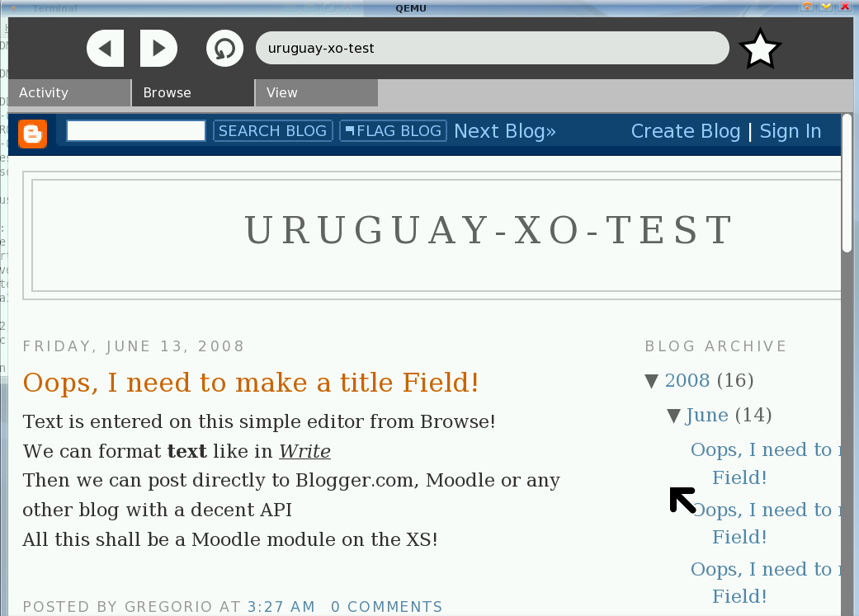This screenshot has width=859, height=616.
Task: Click the flag icon in Flag Blog
Action: (x=350, y=130)
